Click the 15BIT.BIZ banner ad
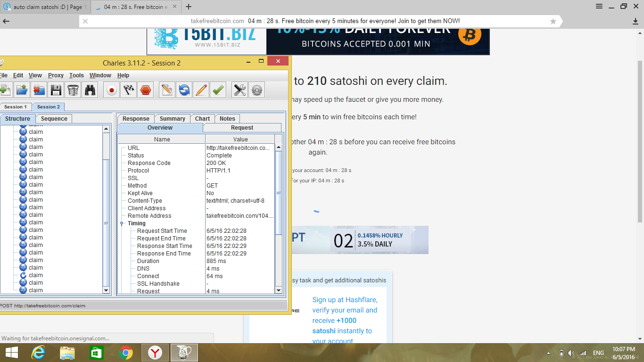644x362 pixels. [318, 41]
